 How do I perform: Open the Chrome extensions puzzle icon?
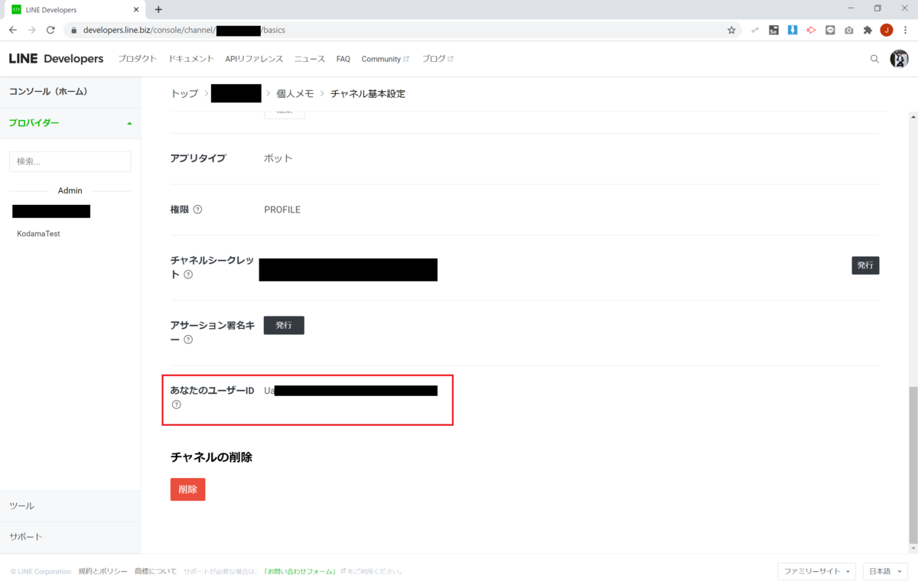[868, 30]
